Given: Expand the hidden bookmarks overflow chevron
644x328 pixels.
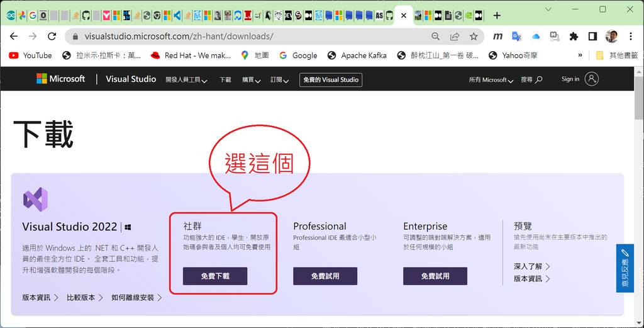Looking at the screenshot, I should [x=580, y=55].
